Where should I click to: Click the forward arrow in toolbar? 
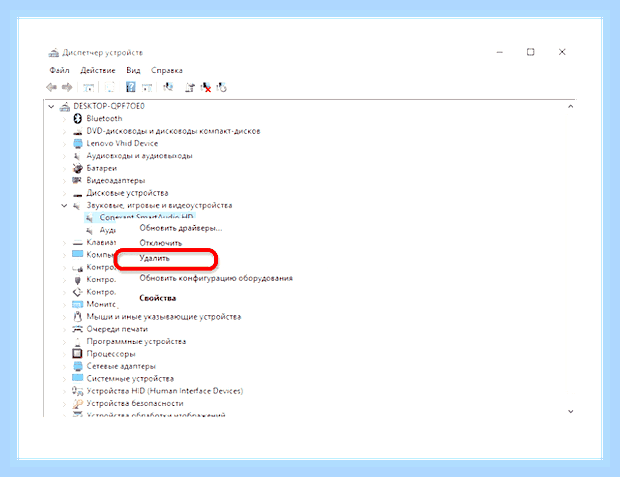[67, 87]
